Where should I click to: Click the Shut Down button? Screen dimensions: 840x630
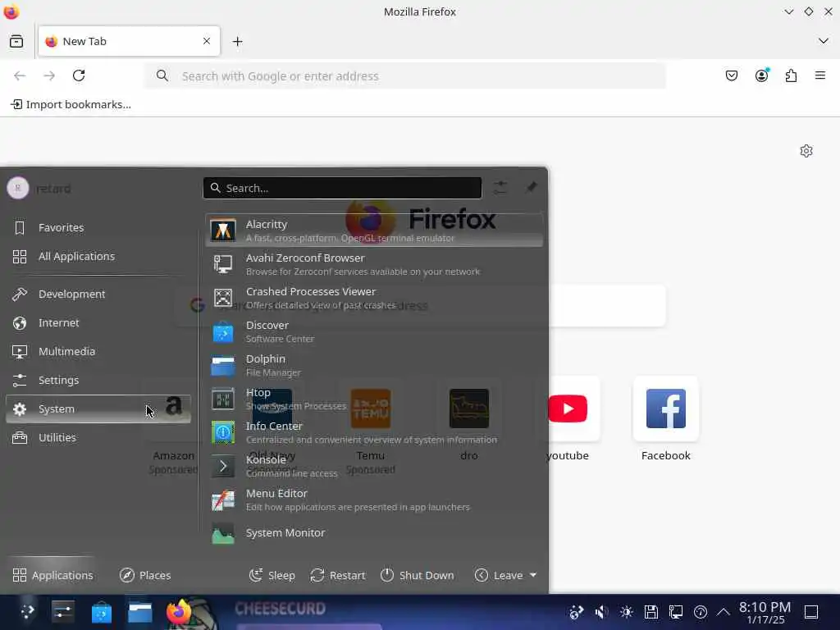(x=417, y=575)
